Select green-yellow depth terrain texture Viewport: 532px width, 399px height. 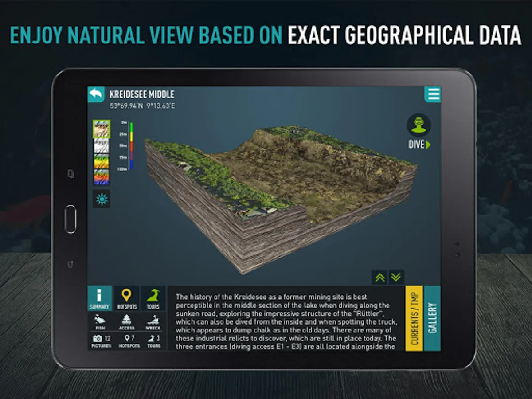[102, 161]
